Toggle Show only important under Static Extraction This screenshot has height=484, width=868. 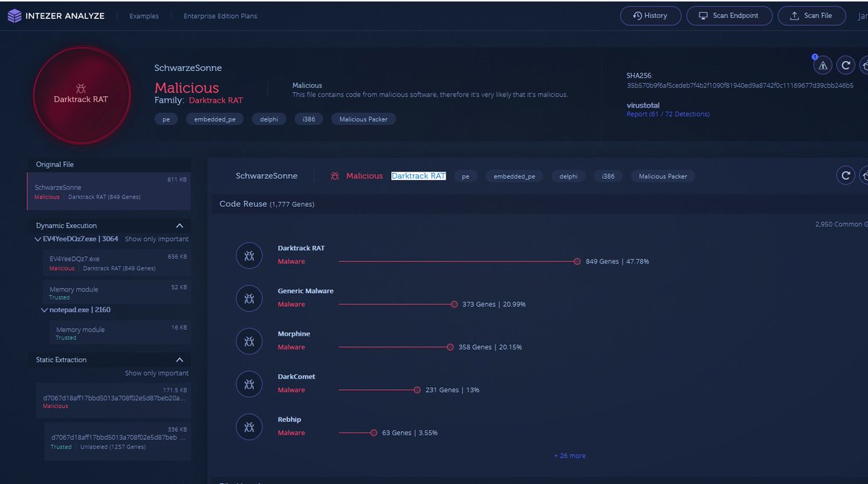156,373
